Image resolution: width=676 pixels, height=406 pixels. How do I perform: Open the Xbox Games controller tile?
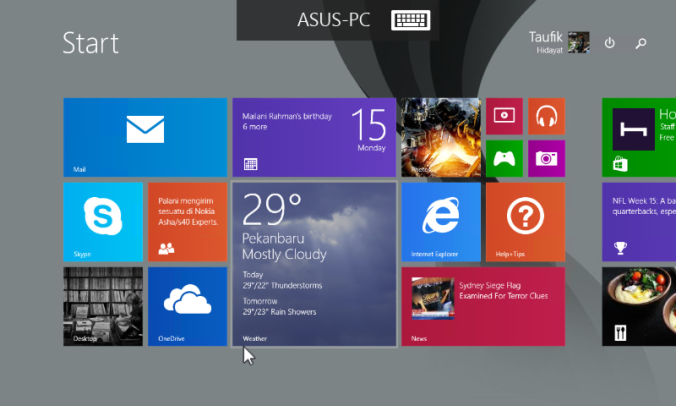(x=504, y=158)
